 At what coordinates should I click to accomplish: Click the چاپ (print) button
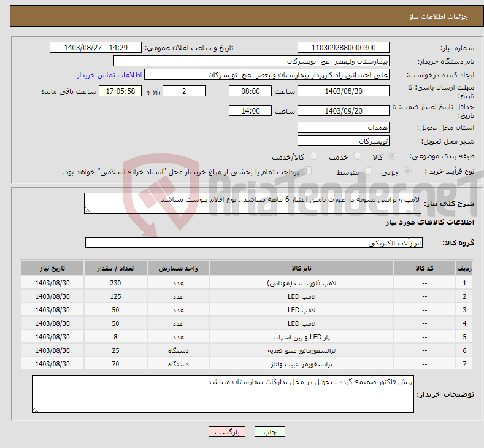[269, 431]
